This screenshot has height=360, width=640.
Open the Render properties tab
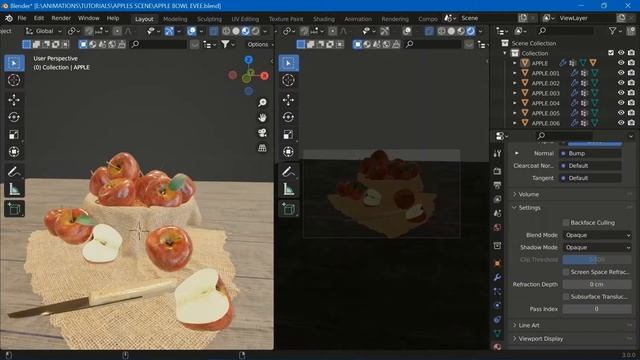coord(497,171)
